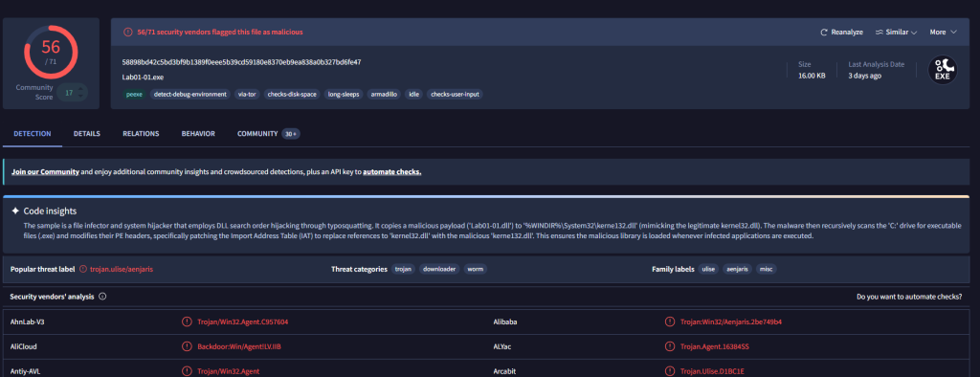Click the vendor name AliCloud
The image size is (980, 377).
(24, 346)
